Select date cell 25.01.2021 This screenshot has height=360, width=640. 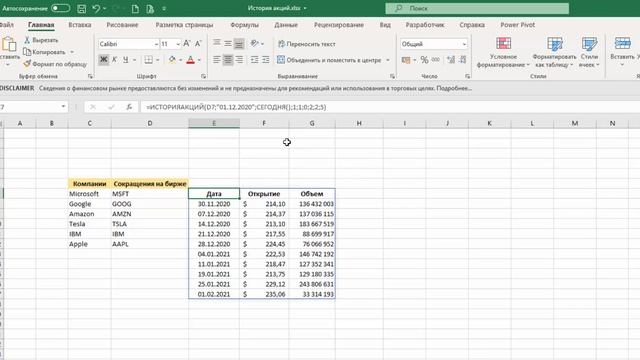coord(214,284)
